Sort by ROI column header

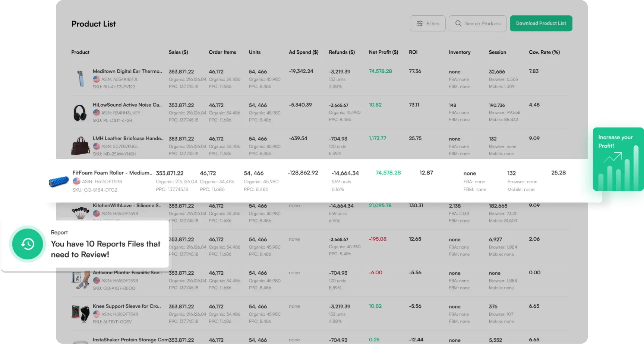[x=413, y=52]
